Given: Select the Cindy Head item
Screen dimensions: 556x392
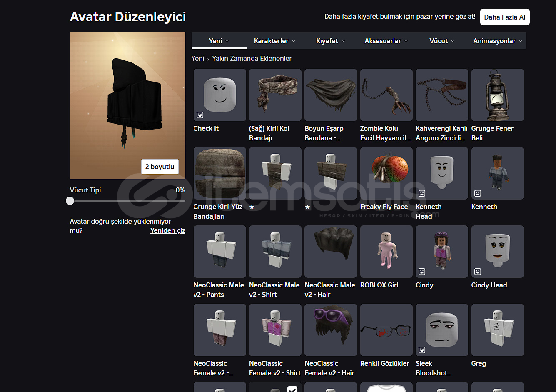Looking at the screenshot, I should pos(497,252).
